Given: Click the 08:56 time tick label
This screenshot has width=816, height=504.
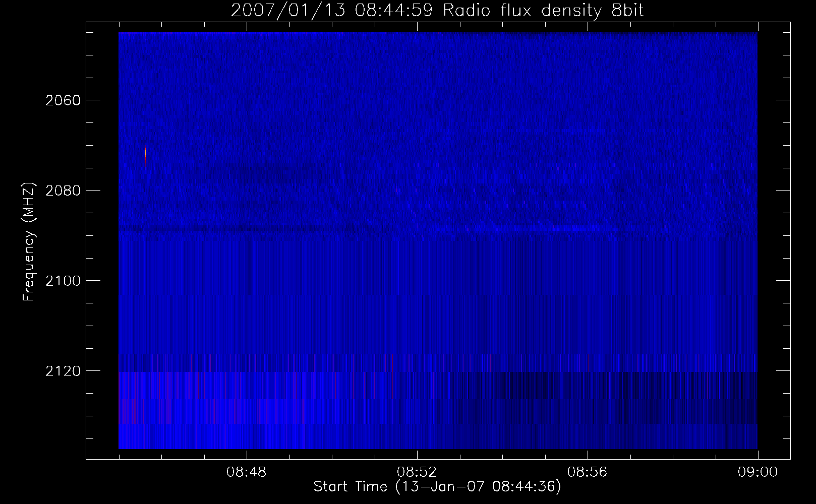Looking at the screenshot, I should click(588, 472).
